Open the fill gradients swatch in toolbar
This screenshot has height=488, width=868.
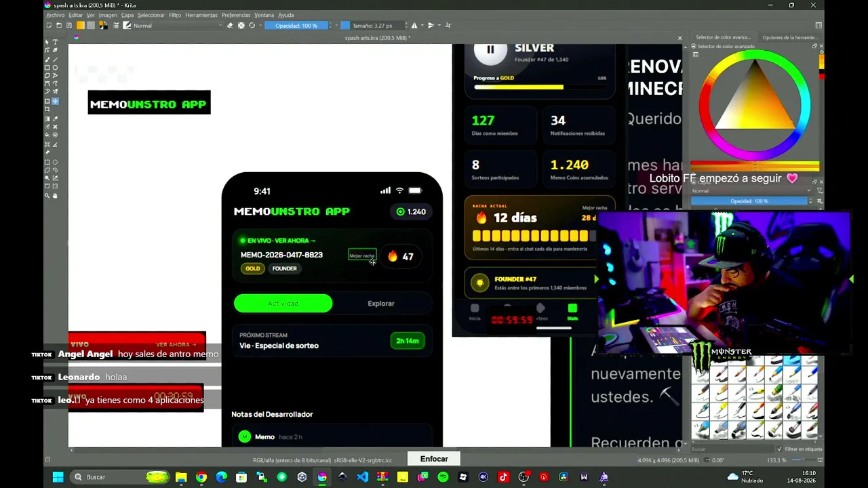[x=80, y=26]
